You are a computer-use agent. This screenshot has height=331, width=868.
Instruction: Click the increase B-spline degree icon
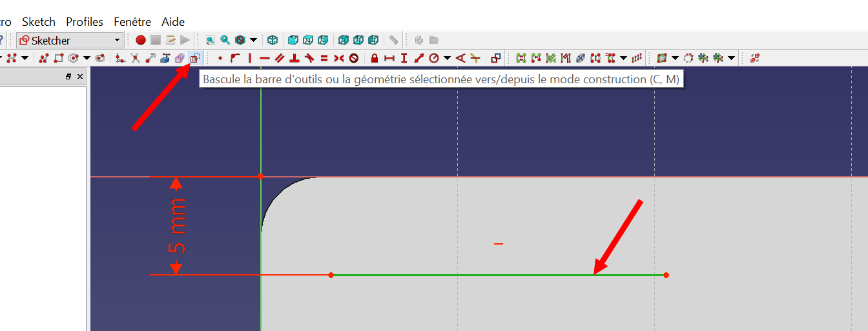(703, 58)
